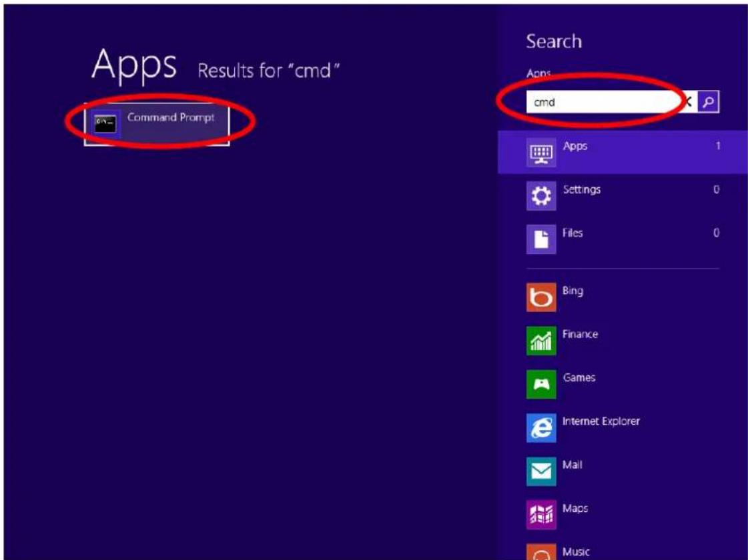The image size is (748, 560).
Task: Click the magnifier search button
Action: coord(709,101)
